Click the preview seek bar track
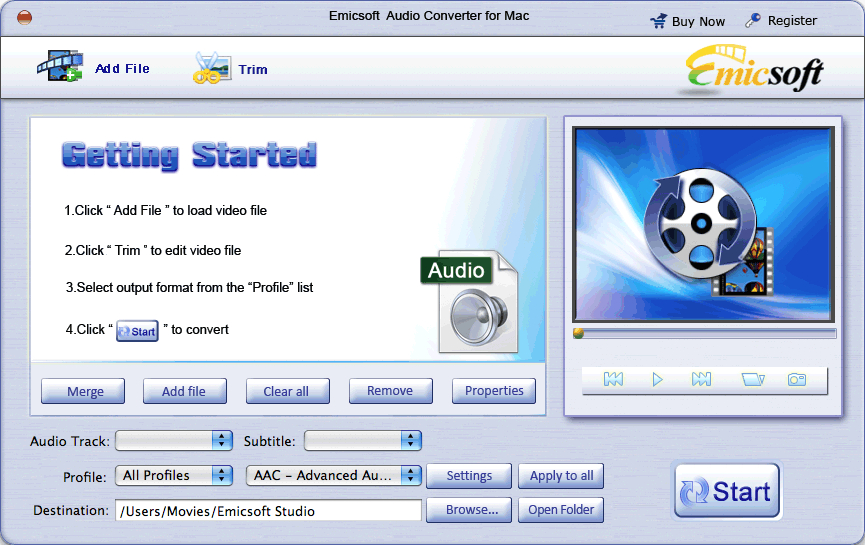 point(705,333)
